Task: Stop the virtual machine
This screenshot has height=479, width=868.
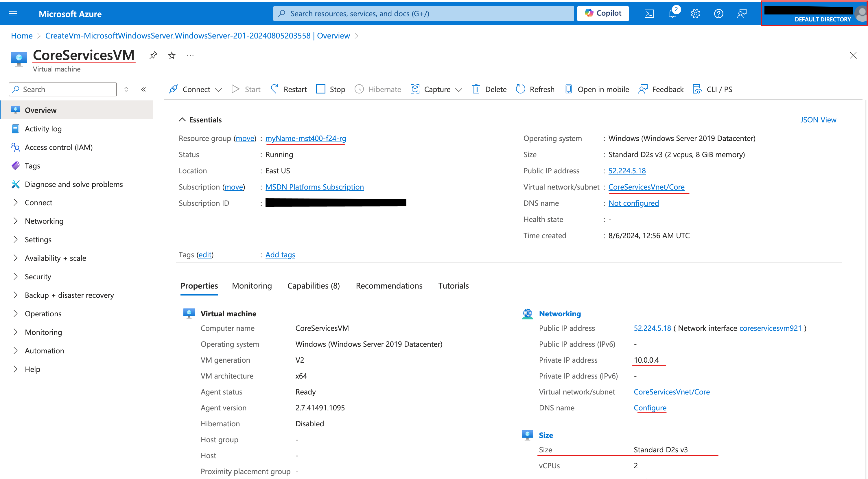Action: click(331, 89)
